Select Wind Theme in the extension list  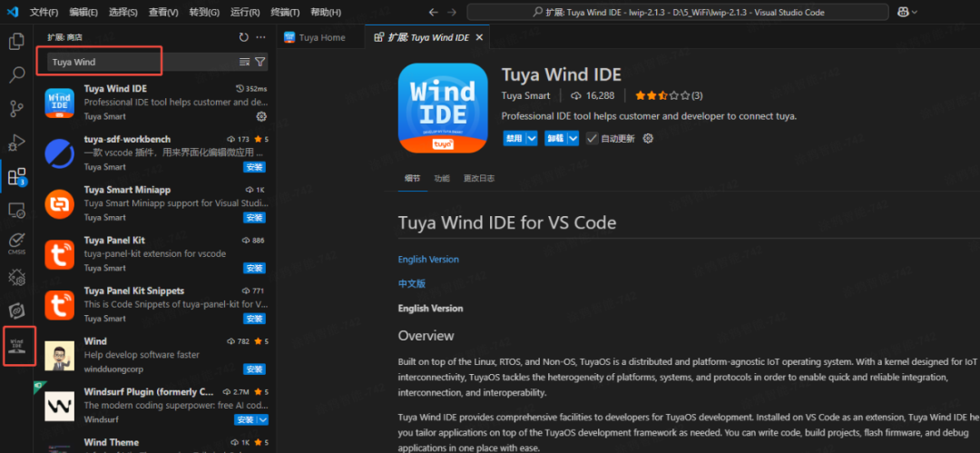(155, 444)
